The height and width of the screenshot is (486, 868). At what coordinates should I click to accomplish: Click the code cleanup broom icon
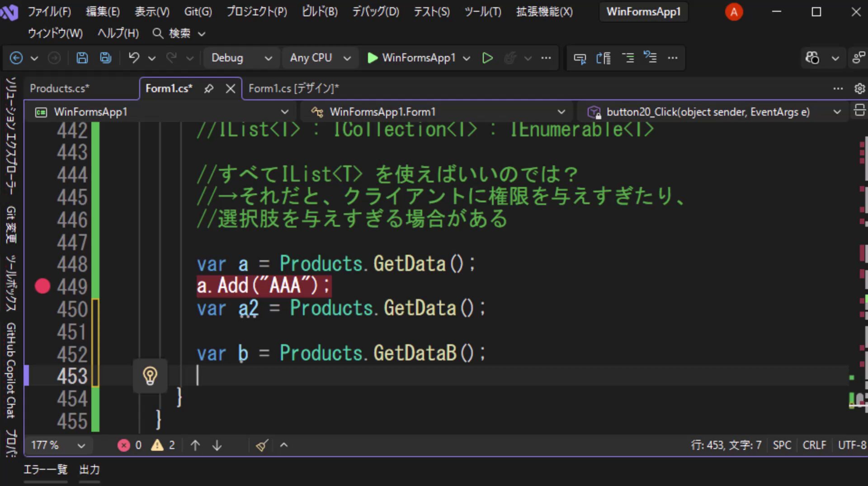[262, 445]
